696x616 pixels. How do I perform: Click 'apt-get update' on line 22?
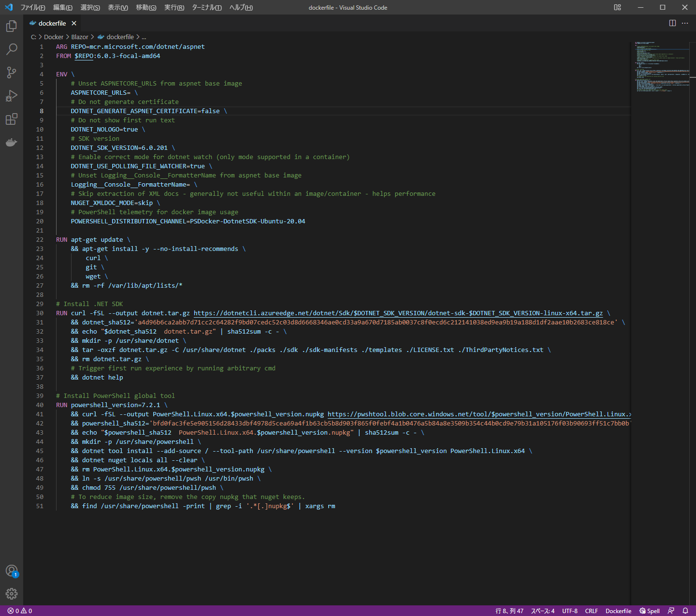point(97,240)
